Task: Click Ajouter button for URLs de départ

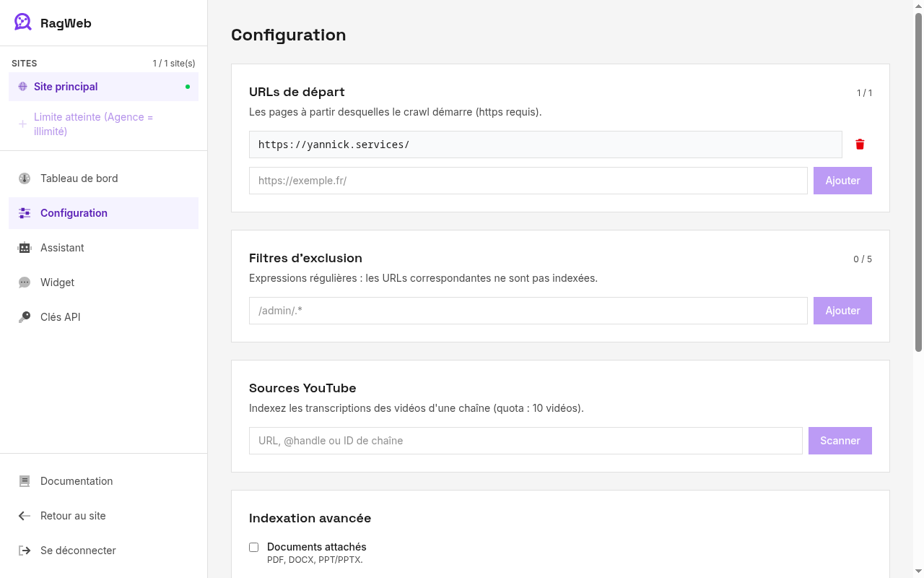Action: pyautogui.click(x=842, y=181)
